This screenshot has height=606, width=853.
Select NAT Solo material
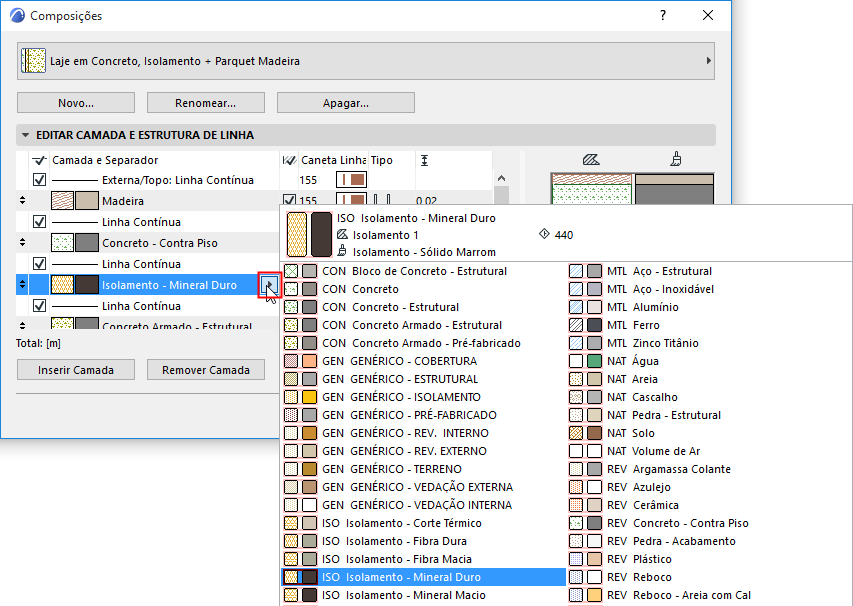[x=709, y=433]
